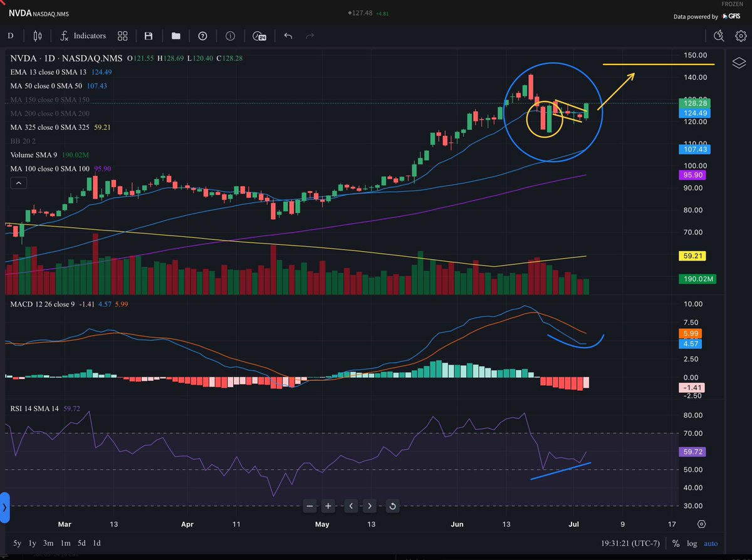Image resolution: width=752 pixels, height=560 pixels.
Task: Reset the chart view
Action: (392, 506)
